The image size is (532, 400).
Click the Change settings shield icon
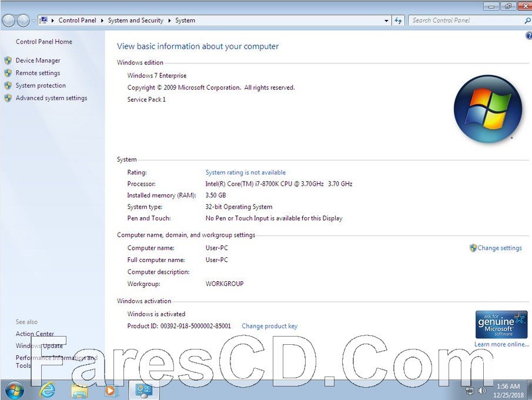[x=473, y=248]
